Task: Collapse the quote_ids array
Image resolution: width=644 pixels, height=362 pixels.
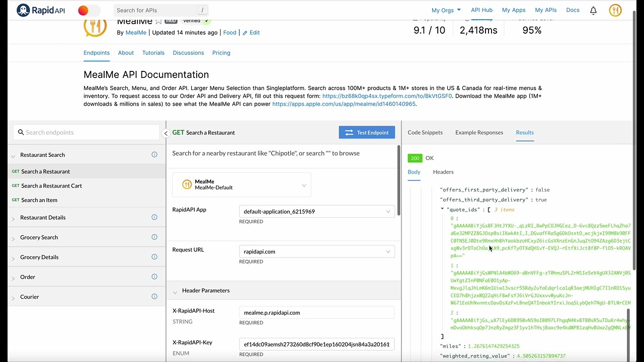Action: pyautogui.click(x=442, y=209)
